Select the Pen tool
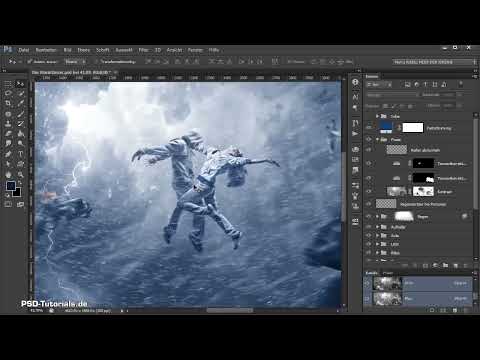480x360 pixels. (8, 154)
